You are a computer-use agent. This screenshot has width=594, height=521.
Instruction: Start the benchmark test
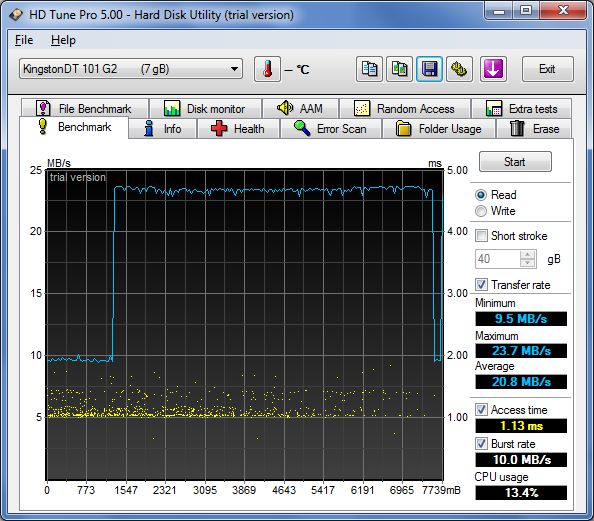[515, 162]
